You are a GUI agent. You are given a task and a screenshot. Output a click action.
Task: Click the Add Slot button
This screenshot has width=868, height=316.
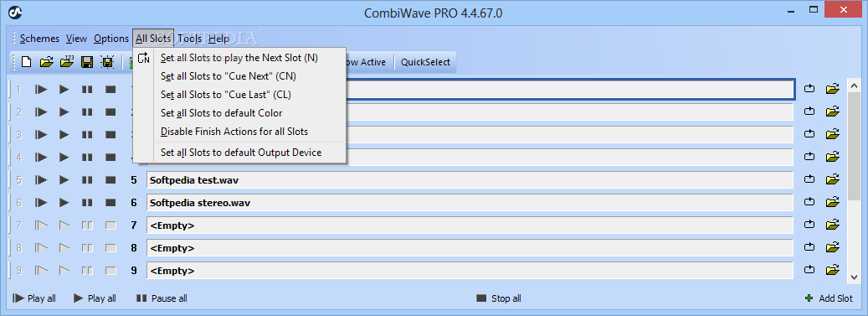pyautogui.click(x=829, y=298)
